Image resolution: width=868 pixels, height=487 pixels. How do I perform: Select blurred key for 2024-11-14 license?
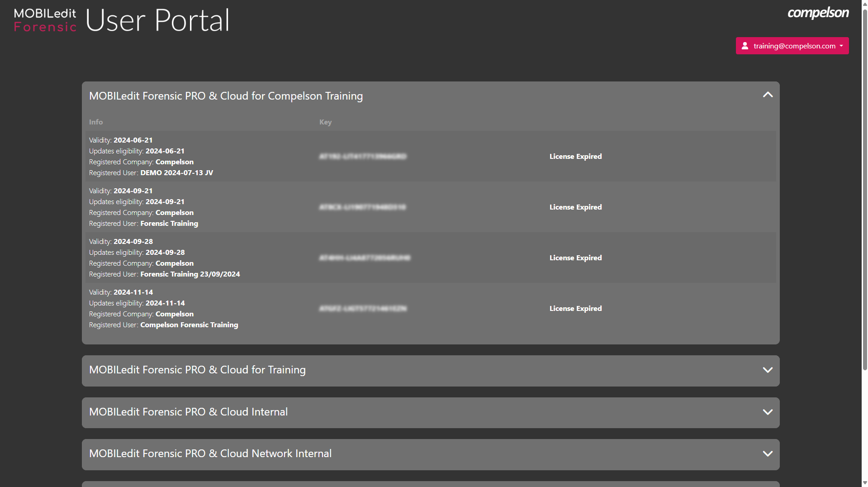point(363,309)
